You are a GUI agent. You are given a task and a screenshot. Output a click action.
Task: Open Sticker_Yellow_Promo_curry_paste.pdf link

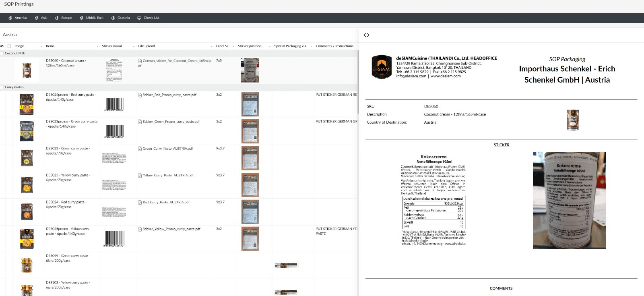[x=171, y=229]
